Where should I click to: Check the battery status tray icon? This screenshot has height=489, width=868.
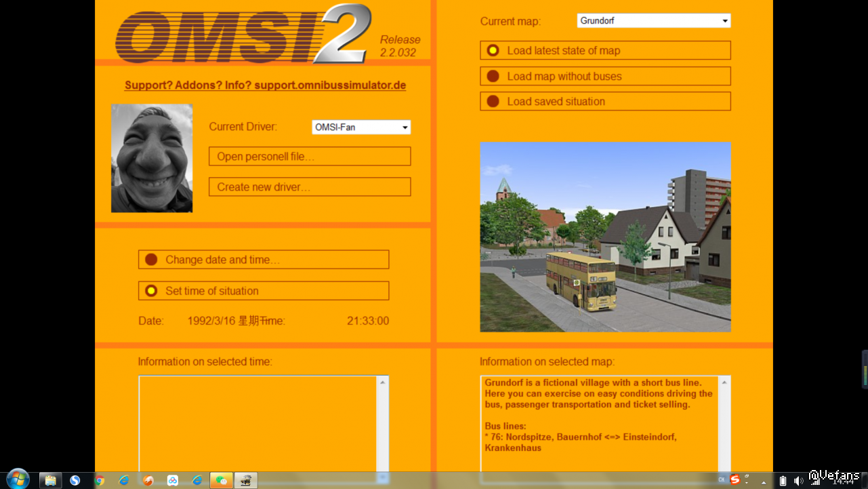783,481
